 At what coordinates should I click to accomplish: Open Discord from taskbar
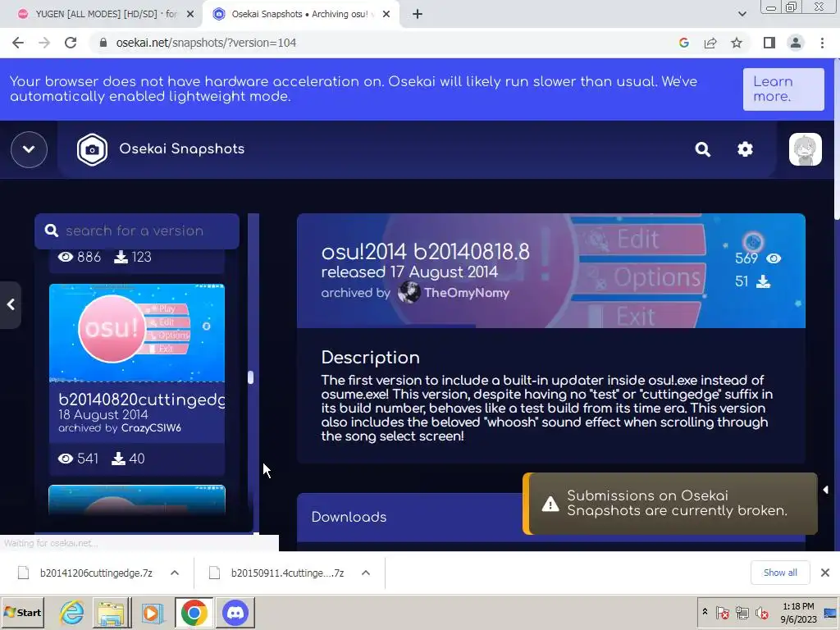(x=235, y=613)
